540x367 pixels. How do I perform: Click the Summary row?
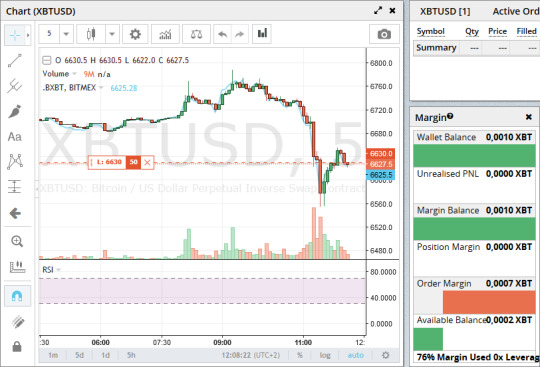476,48
